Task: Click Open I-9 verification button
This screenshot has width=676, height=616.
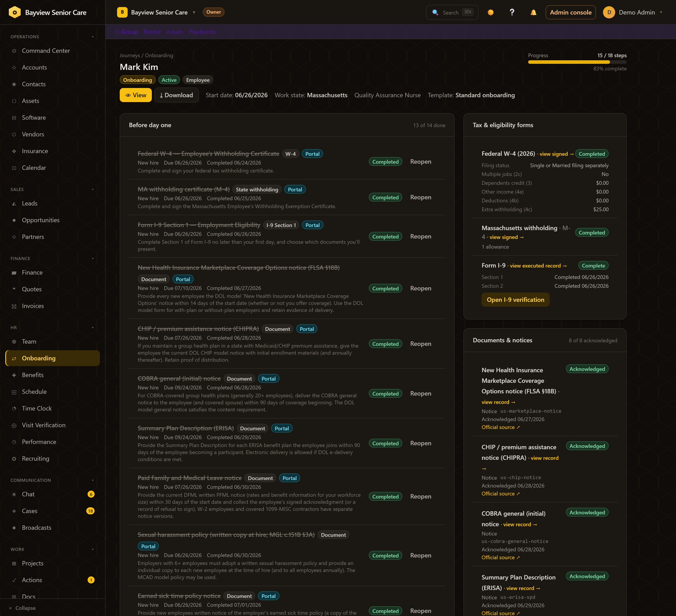Action: click(x=515, y=300)
